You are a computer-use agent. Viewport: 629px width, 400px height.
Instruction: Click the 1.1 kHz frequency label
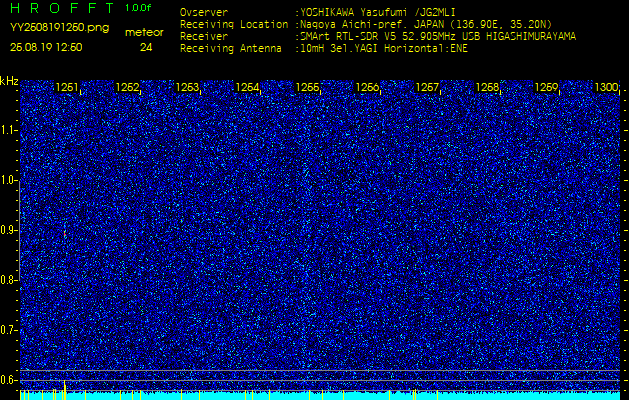(8, 130)
